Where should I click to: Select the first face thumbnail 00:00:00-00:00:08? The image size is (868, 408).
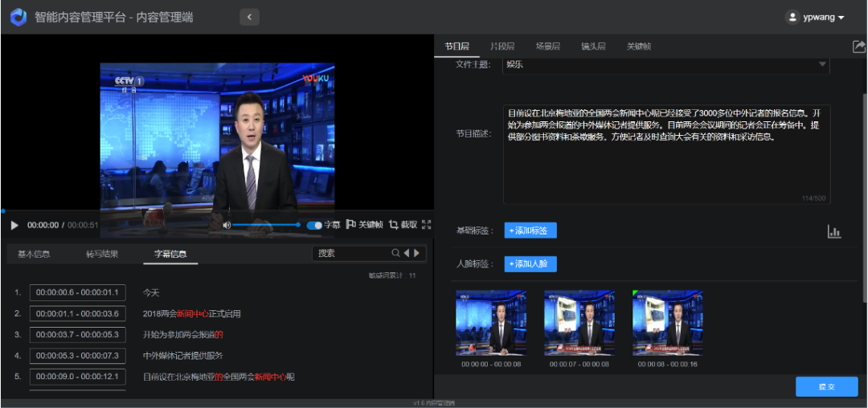[491, 322]
